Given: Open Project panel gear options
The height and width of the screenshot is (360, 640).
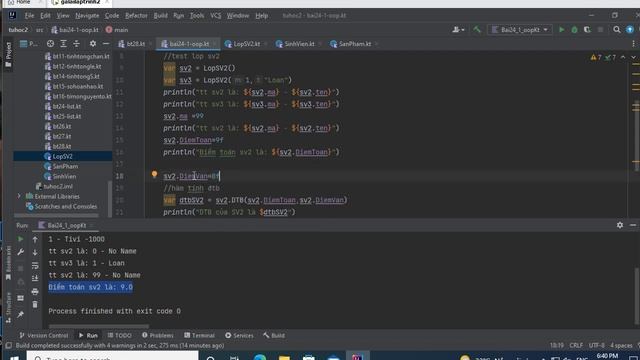Looking at the screenshot, I should click(93, 44).
